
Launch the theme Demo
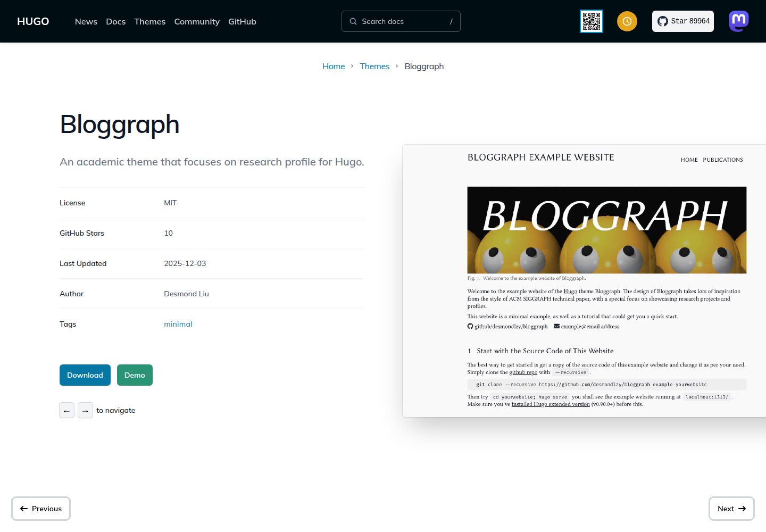click(x=135, y=375)
